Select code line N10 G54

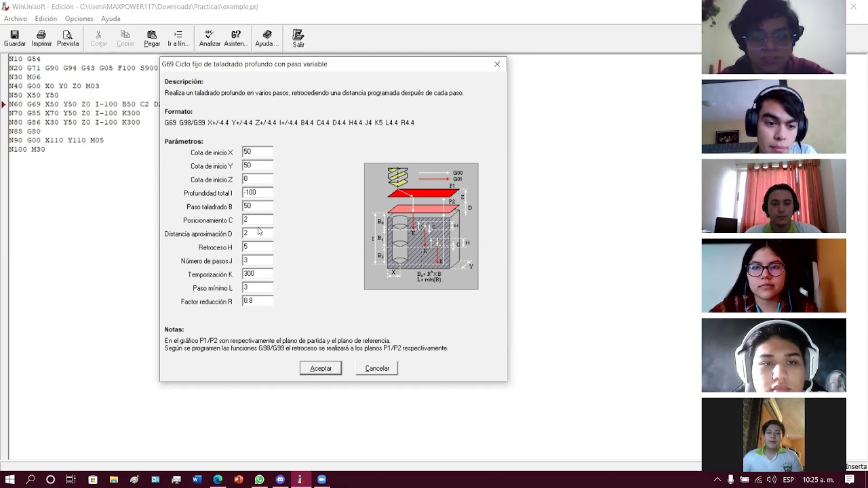[x=24, y=59]
